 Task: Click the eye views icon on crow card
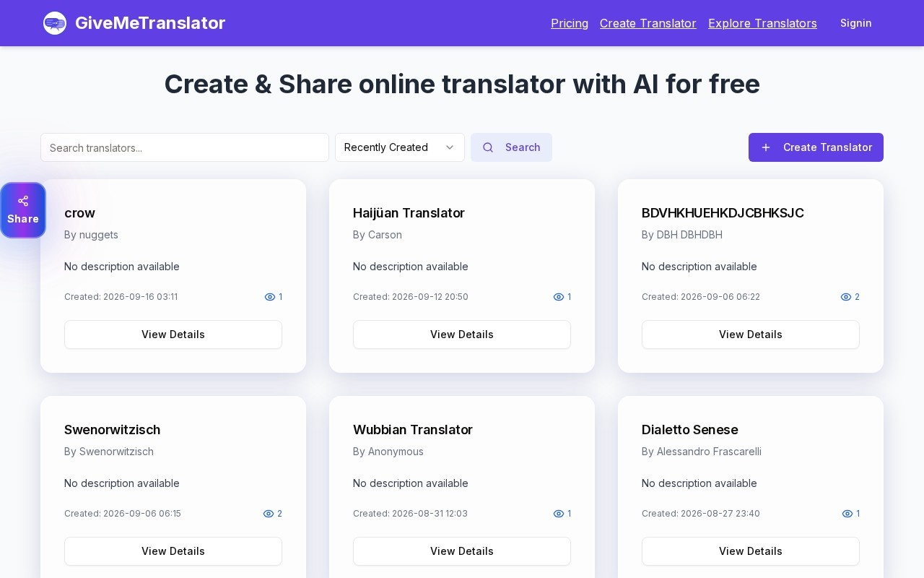[x=270, y=297]
